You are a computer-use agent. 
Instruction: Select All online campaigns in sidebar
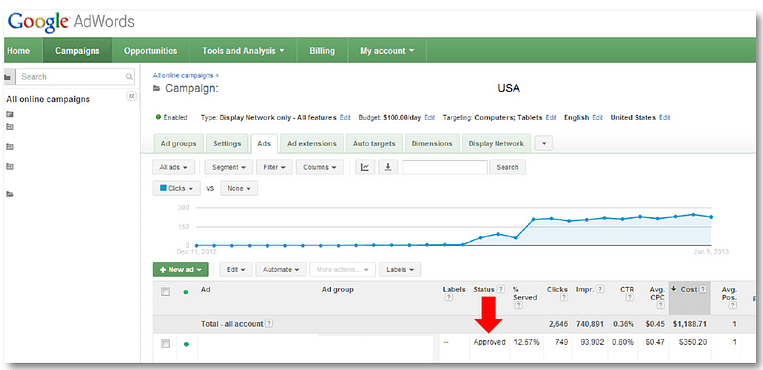pos(48,99)
